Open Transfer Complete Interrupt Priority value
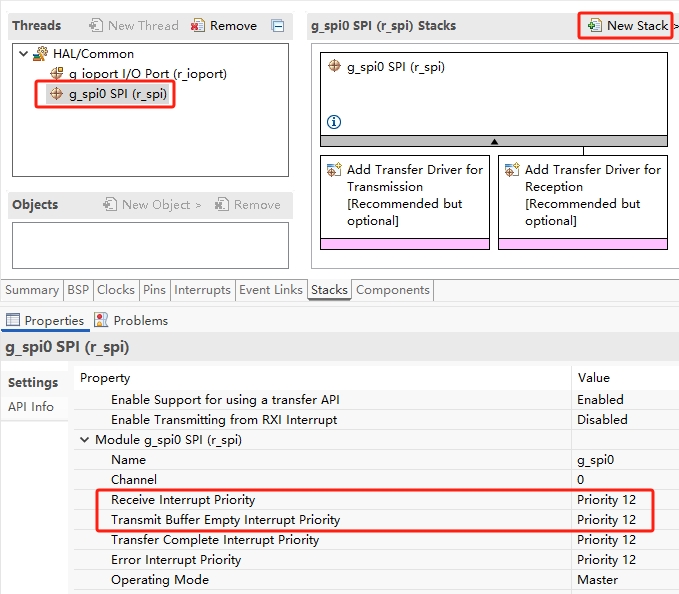Image resolution: width=679 pixels, height=594 pixels. click(x=606, y=540)
